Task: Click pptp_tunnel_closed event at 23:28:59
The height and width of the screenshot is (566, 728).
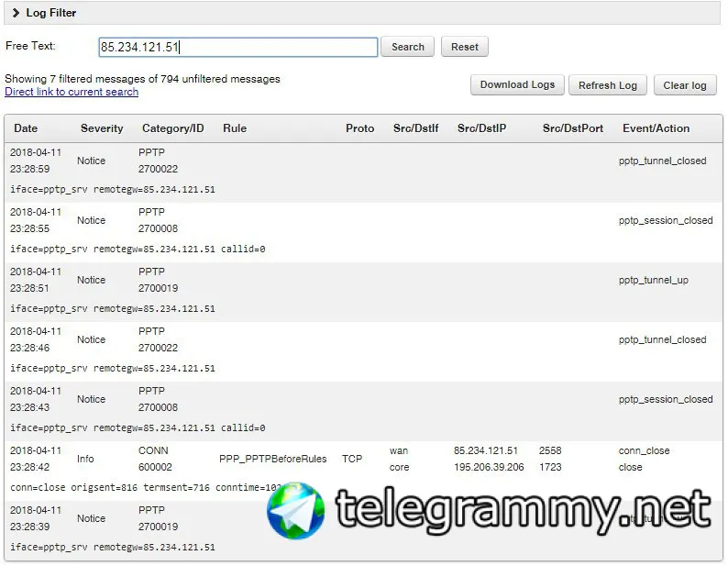Action: pos(662,161)
